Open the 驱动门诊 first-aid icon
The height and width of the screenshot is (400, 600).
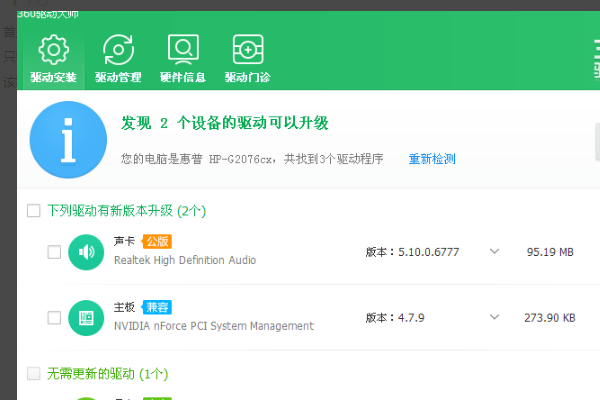[x=248, y=48]
